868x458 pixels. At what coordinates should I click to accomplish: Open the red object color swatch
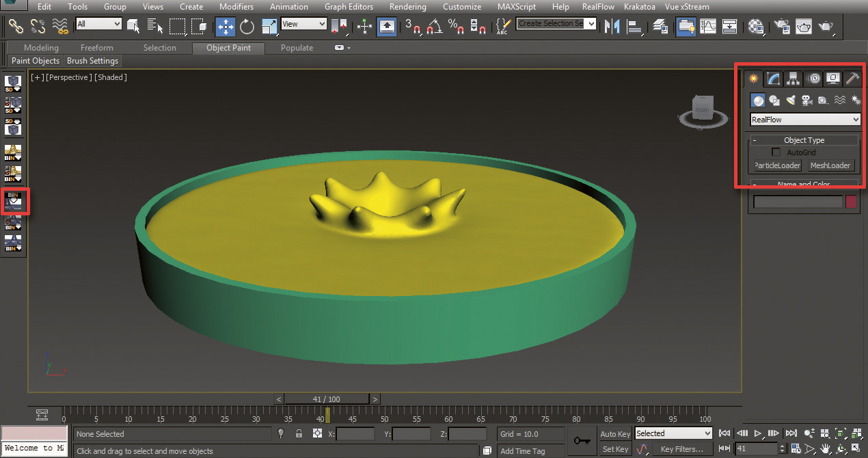click(851, 202)
